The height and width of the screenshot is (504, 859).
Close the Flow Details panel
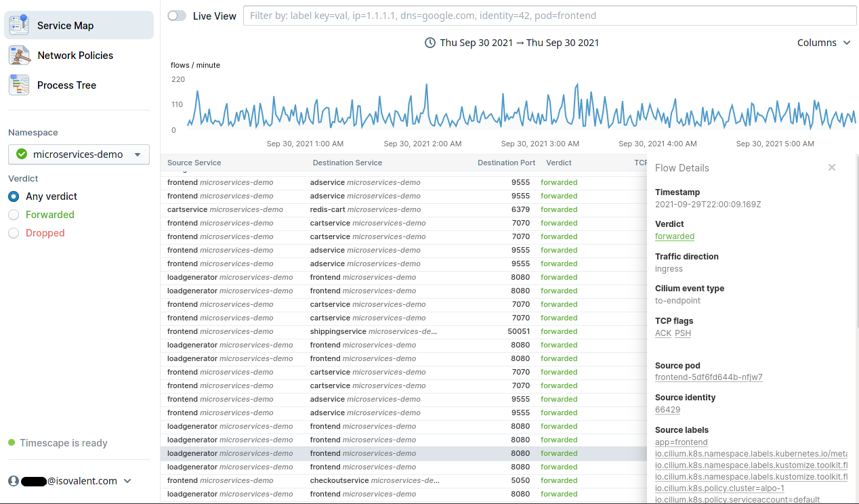point(832,167)
